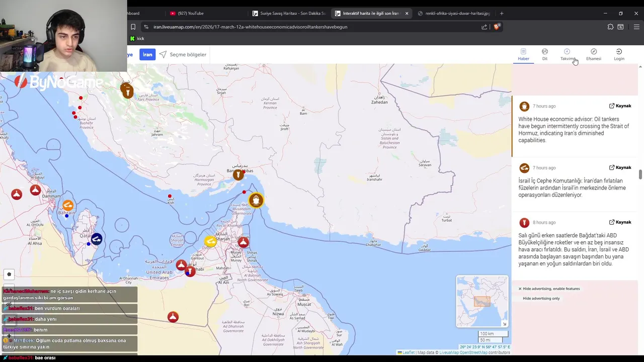The height and width of the screenshot is (362, 644).
Task: Click the browser address bar URL
Action: pyautogui.click(x=251, y=27)
